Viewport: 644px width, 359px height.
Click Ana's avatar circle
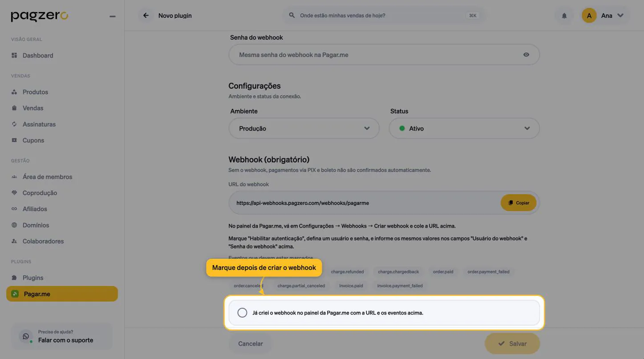tap(589, 16)
